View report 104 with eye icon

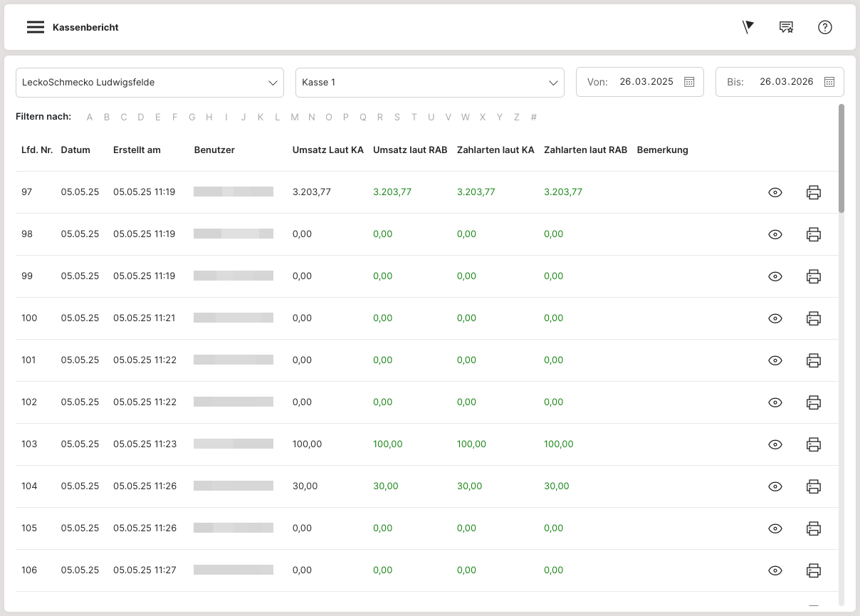point(775,486)
